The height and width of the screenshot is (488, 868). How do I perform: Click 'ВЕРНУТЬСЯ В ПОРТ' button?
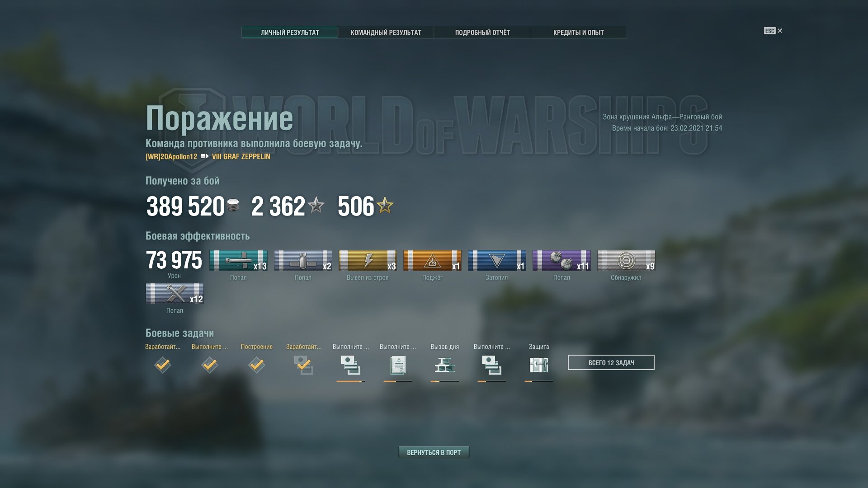pos(434,452)
